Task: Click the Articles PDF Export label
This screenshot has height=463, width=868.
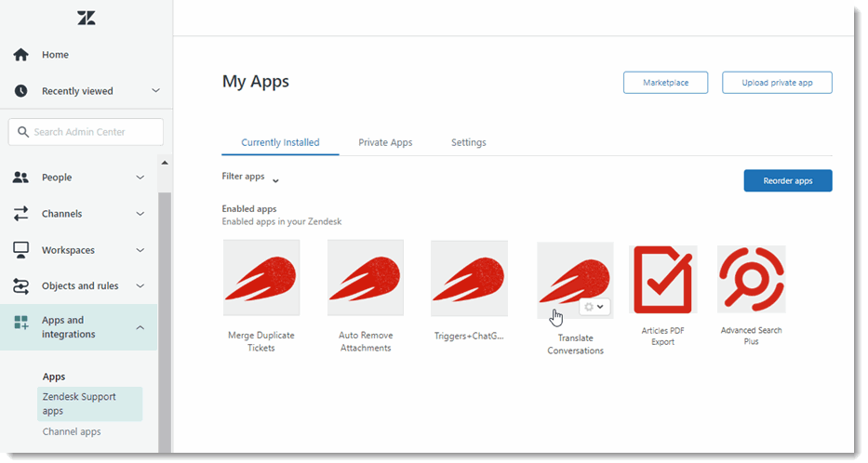Action: pos(662,337)
